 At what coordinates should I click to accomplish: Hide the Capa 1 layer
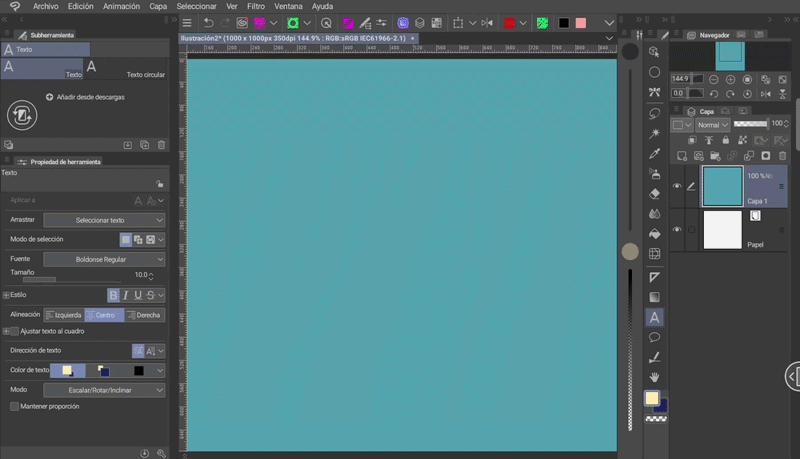[677, 186]
